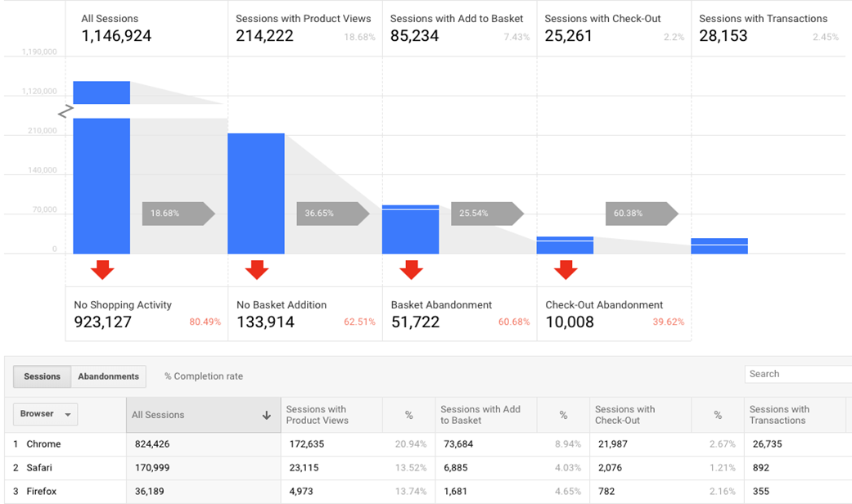Click Chrome's Check-Out value 21,987

[x=613, y=444]
